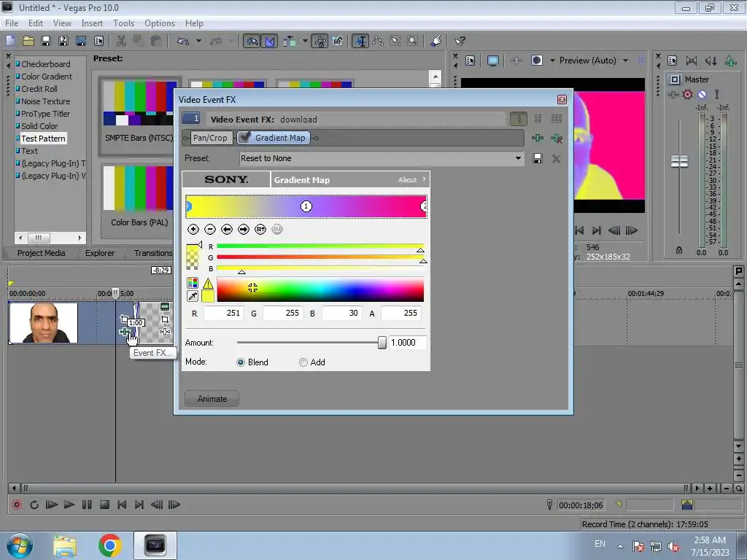This screenshot has height=560, width=747.
Task: Undo the last action in the toolbar
Action: coord(183,41)
